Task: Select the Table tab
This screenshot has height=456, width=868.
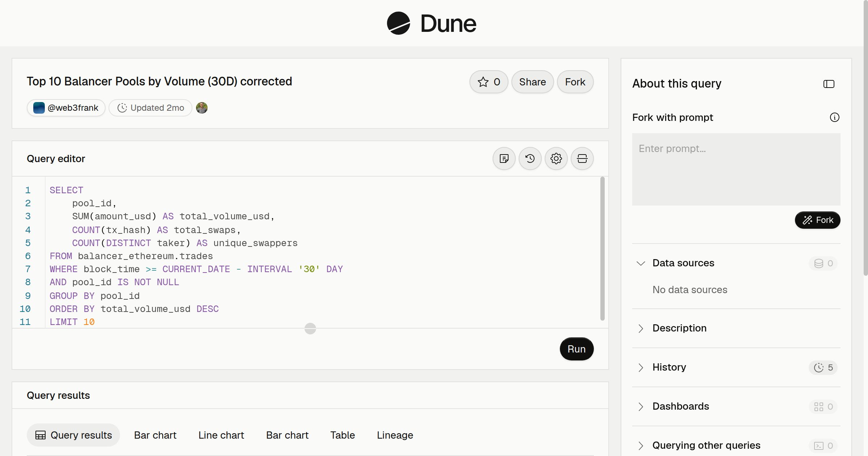Action: pyautogui.click(x=342, y=435)
